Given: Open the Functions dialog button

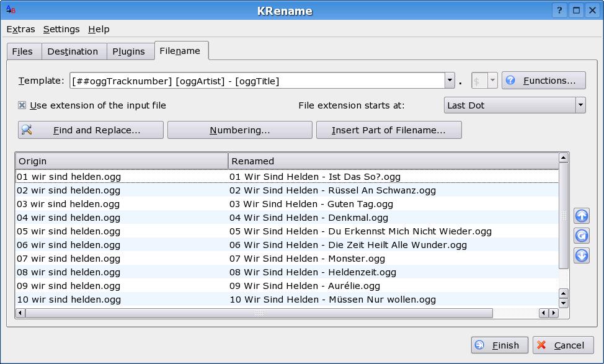Looking at the screenshot, I should [543, 81].
